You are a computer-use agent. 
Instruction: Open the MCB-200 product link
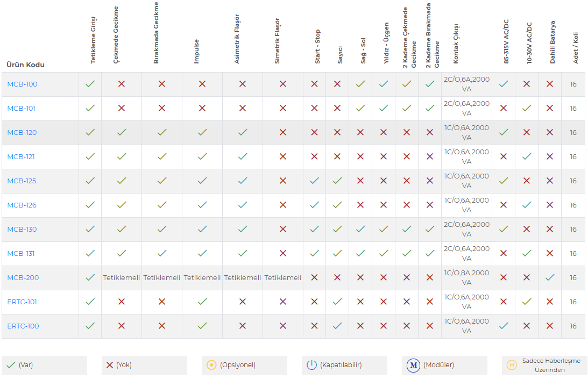pyautogui.click(x=23, y=277)
